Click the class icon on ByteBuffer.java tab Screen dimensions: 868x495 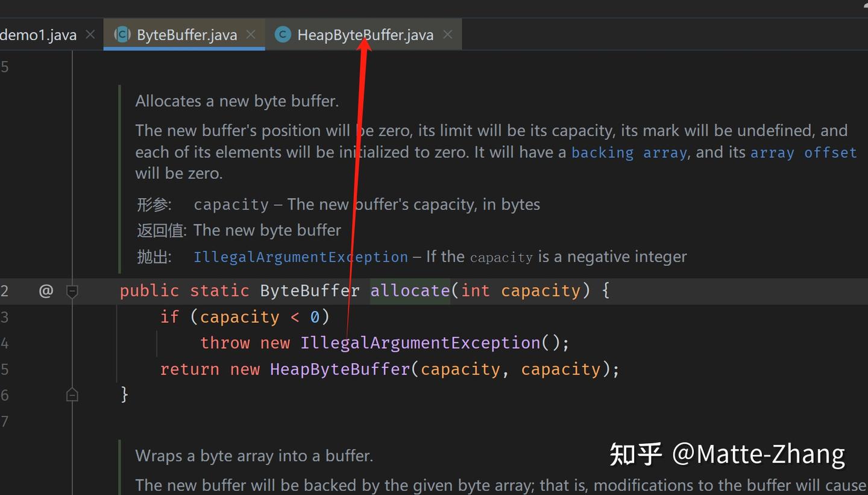click(122, 34)
